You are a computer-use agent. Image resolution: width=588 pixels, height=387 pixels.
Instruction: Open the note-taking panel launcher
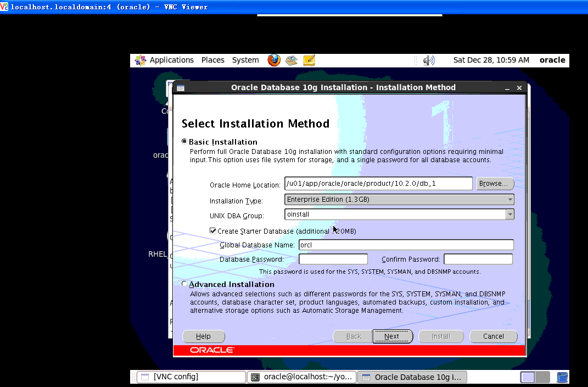point(309,60)
